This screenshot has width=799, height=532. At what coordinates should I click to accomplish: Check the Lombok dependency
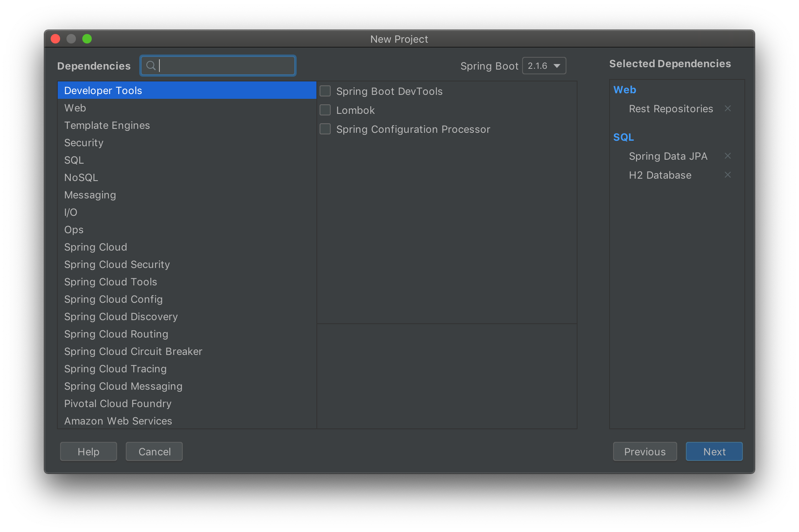pyautogui.click(x=325, y=110)
